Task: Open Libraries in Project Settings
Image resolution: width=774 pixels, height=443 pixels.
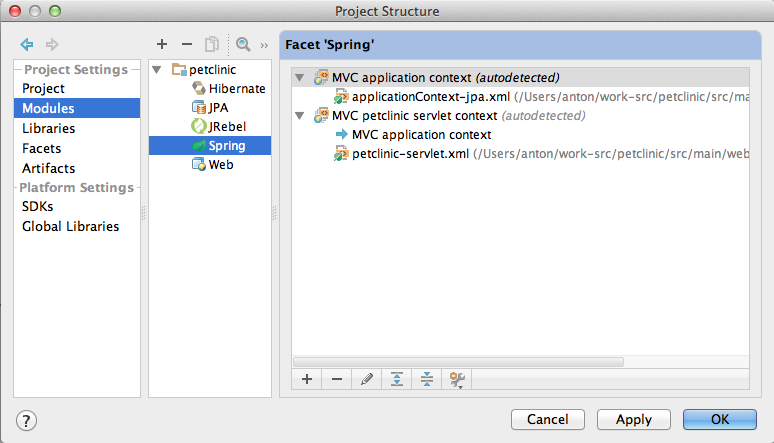Action: 77,128
